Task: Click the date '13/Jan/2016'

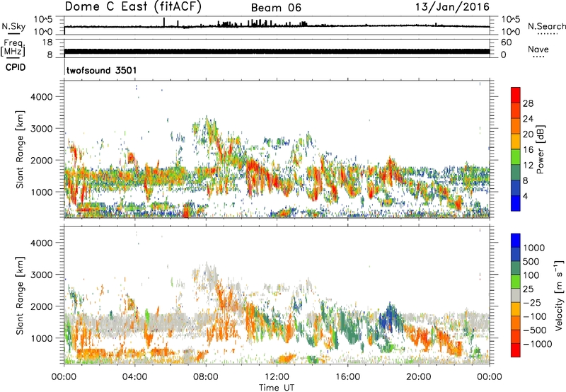Action: [x=453, y=7]
